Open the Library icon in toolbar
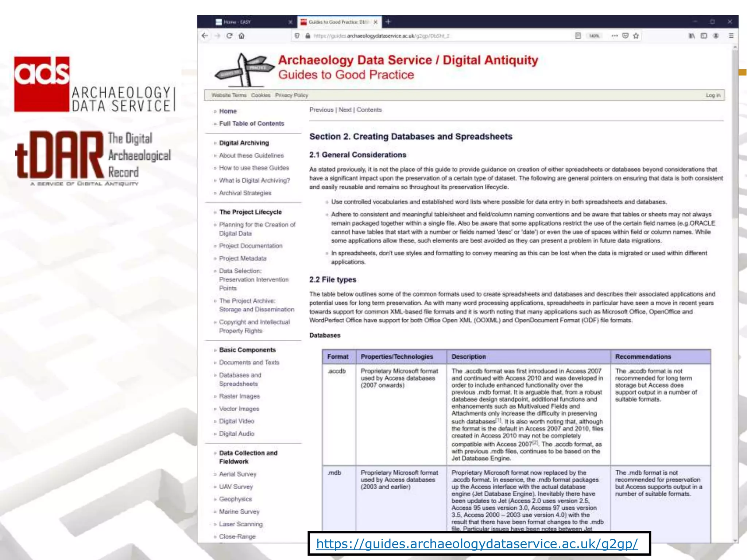 [692, 36]
